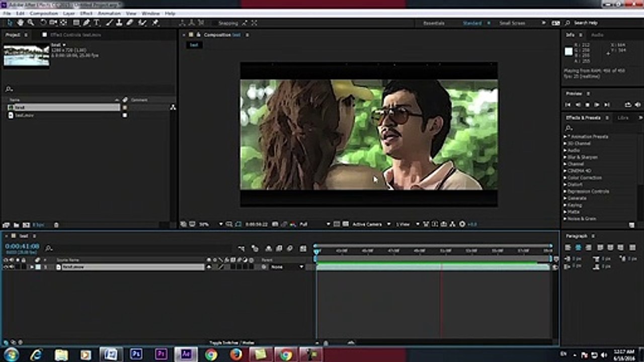Select the Pen tool
The width and height of the screenshot is (644, 362).
87,23
